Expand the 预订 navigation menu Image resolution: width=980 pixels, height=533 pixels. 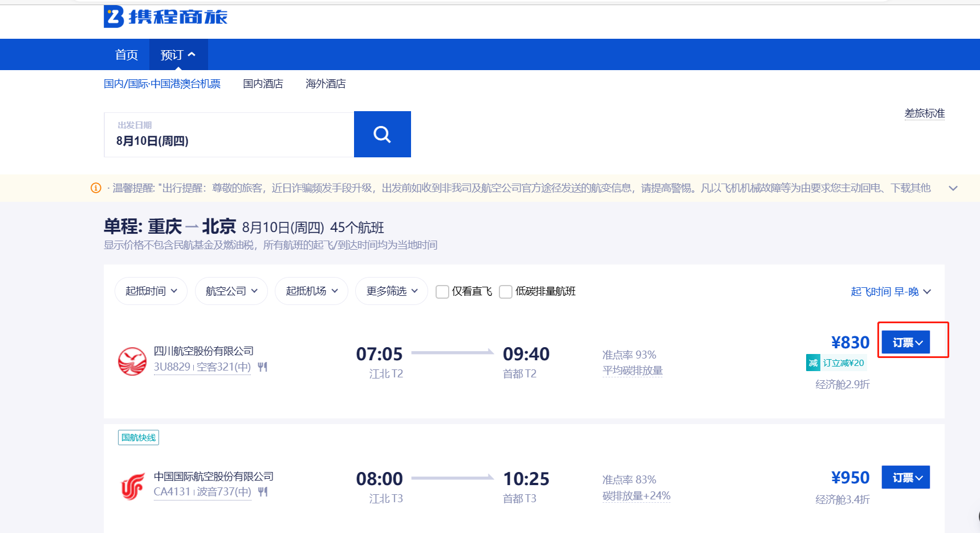178,55
